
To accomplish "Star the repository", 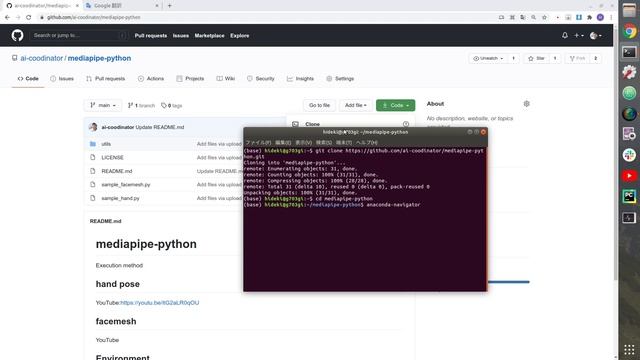I will pos(536,58).
